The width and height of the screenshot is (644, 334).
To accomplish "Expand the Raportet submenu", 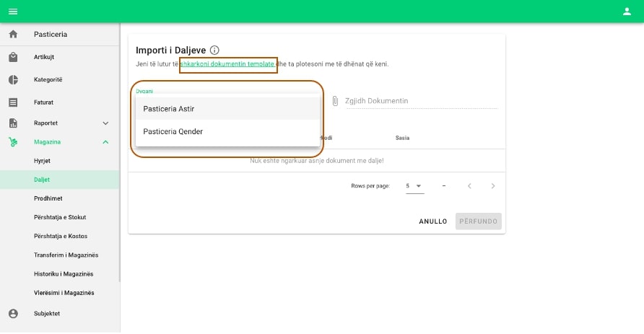I will point(106,123).
